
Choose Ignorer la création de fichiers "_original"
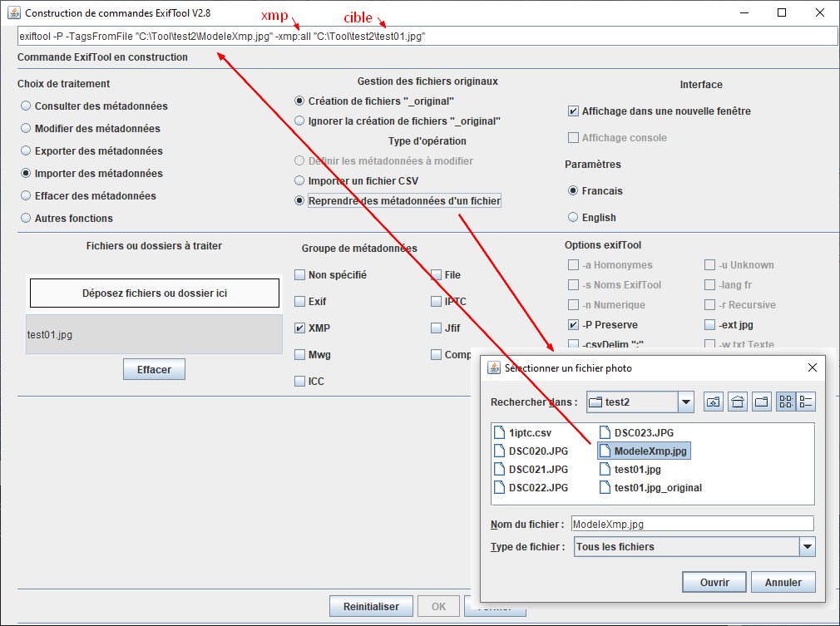299,121
